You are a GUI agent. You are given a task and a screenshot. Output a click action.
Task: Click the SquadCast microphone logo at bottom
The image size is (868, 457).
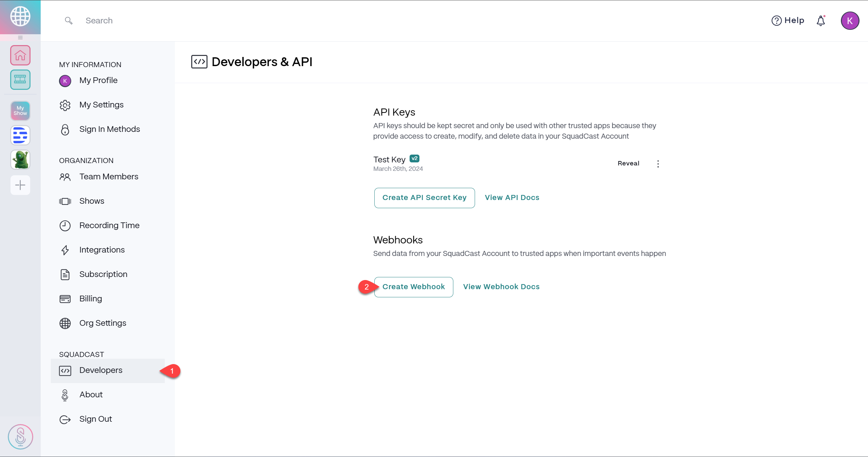coord(20,437)
